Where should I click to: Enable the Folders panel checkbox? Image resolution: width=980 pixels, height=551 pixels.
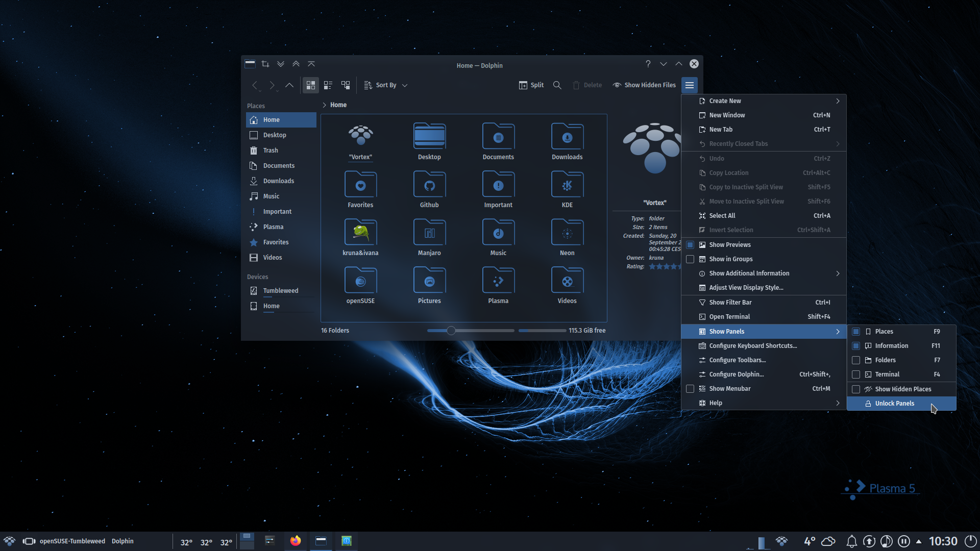(856, 360)
